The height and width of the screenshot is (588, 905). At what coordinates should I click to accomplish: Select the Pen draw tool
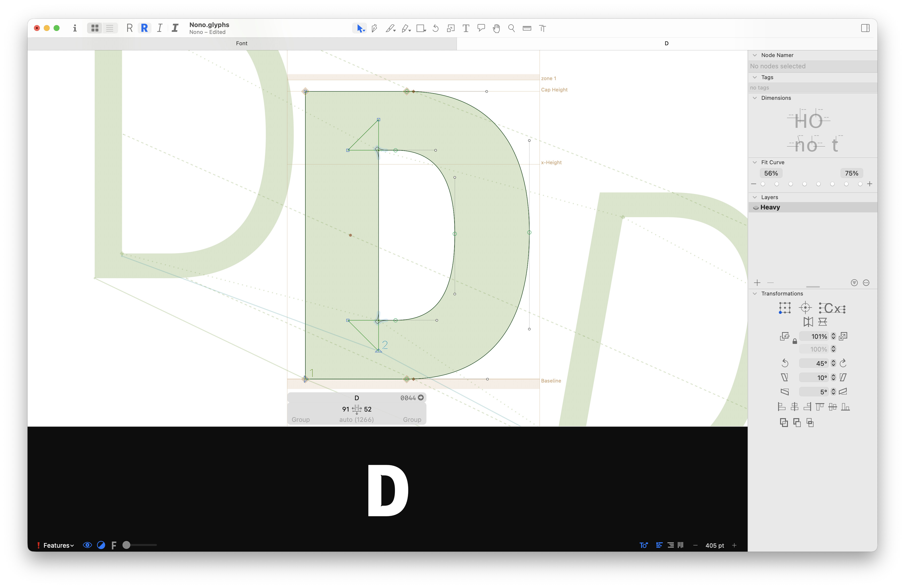point(374,28)
